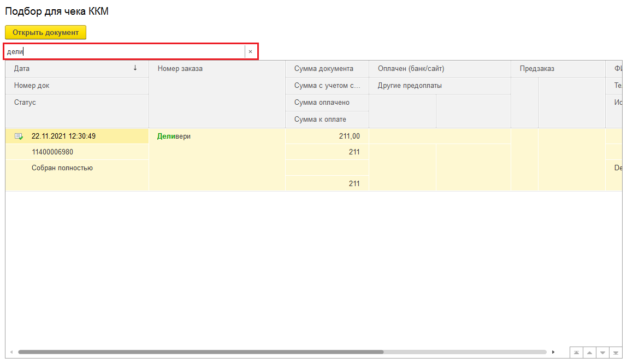The width and height of the screenshot is (627, 364).
Task: Select the Предзаказ column header
Action: [x=536, y=69]
